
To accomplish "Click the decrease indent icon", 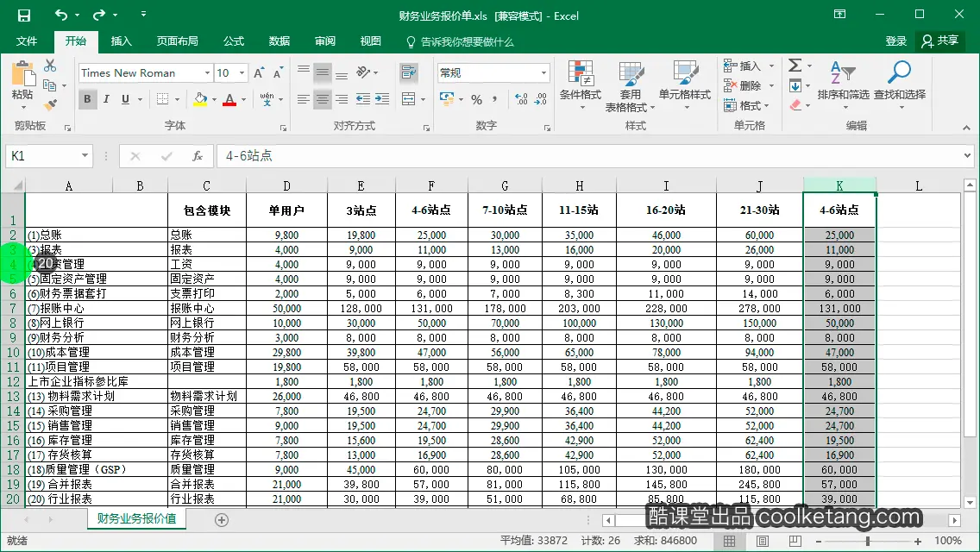I will pos(362,99).
